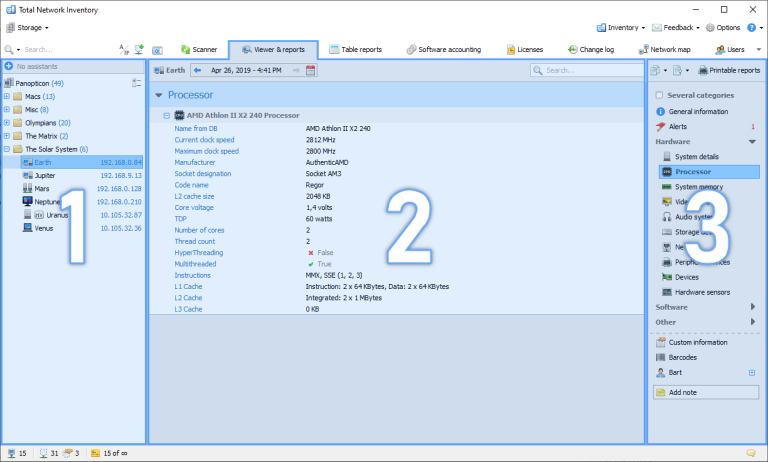
Task: Select the Earth computer in tree
Action: click(x=82, y=162)
